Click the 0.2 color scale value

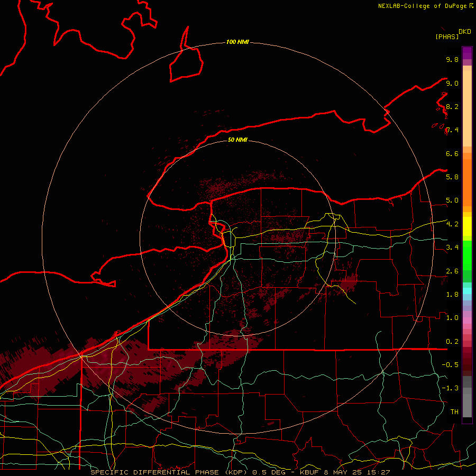pos(452,342)
